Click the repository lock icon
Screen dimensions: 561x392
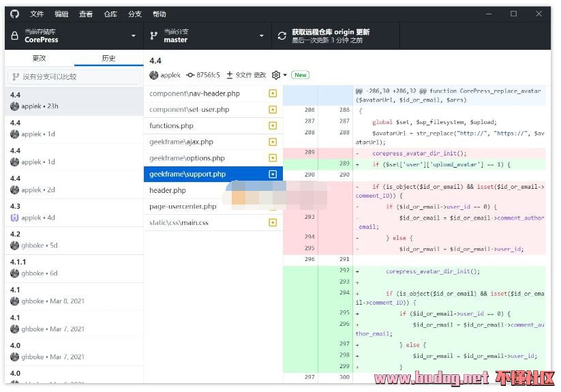15,35
